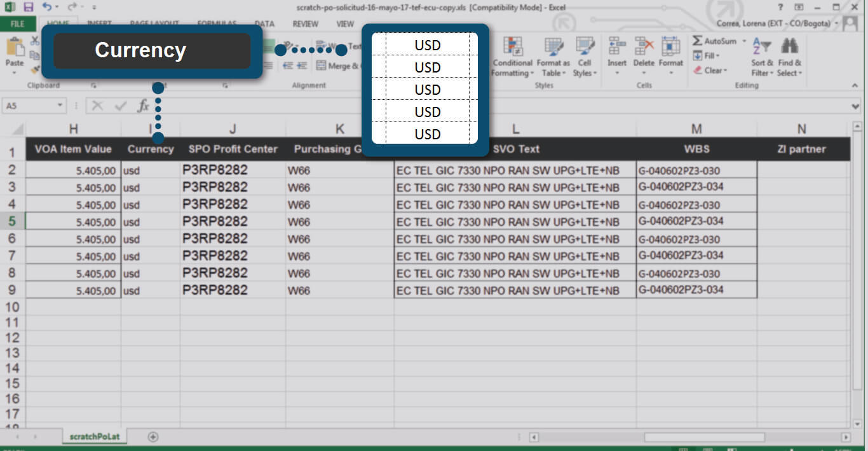Image resolution: width=868 pixels, height=451 pixels.
Task: Click the AutoSum sigma icon
Action: coord(698,41)
